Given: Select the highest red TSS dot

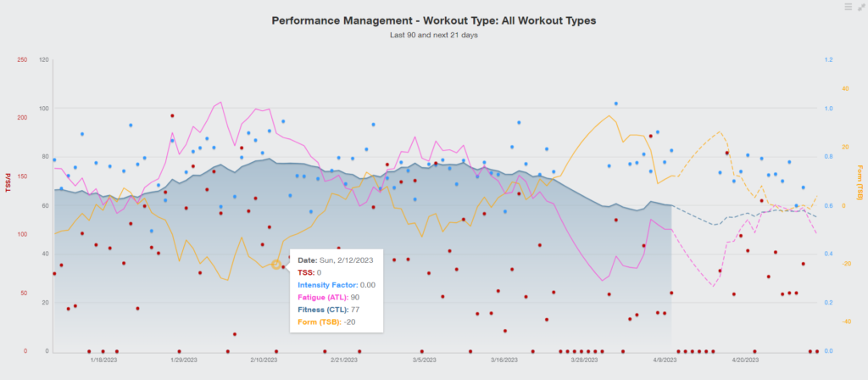Looking at the screenshot, I should pyautogui.click(x=172, y=116).
